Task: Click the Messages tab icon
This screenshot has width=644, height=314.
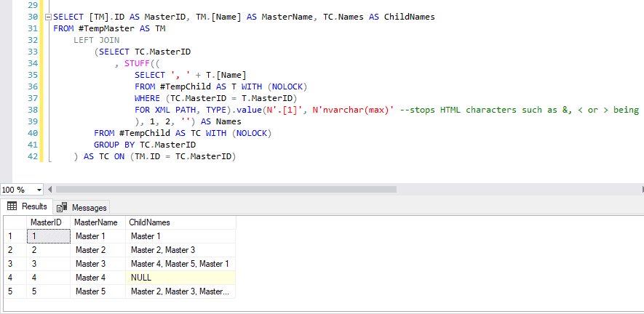Action: (62, 207)
